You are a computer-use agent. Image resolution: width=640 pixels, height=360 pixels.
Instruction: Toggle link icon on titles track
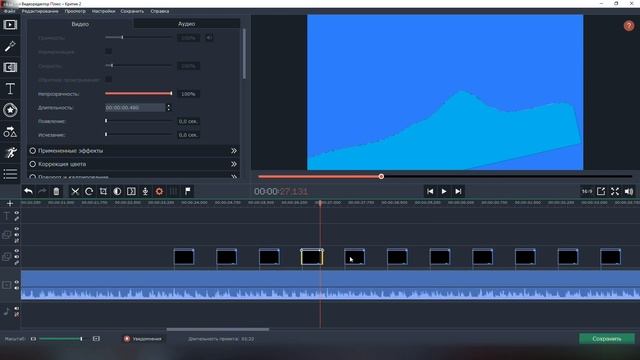17,219
